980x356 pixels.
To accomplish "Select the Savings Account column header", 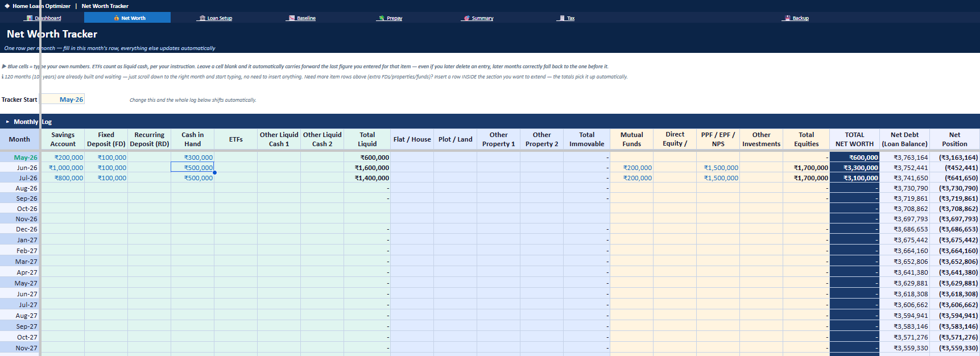I will [x=63, y=139].
